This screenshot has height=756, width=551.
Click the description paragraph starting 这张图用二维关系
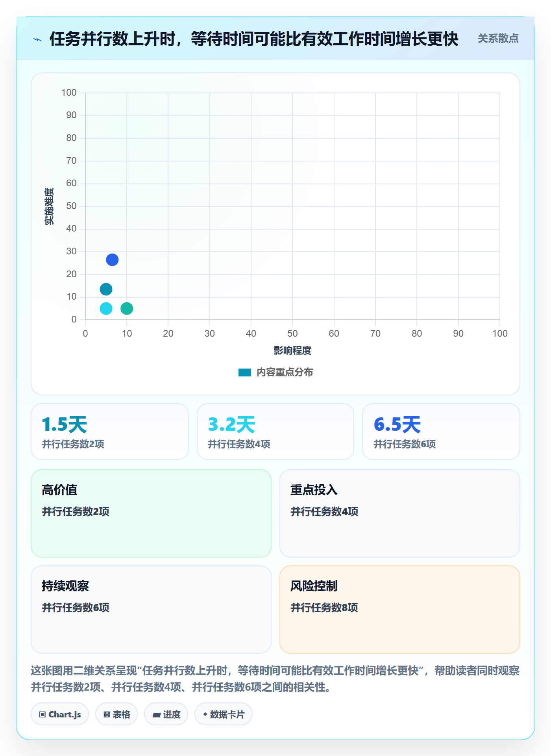(275, 679)
